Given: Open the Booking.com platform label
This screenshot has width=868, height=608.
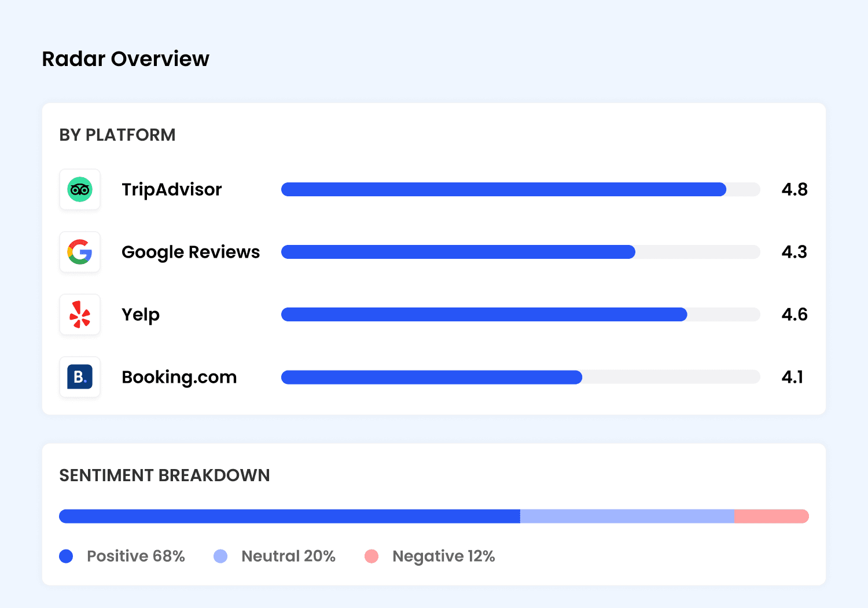Looking at the screenshot, I should (179, 377).
